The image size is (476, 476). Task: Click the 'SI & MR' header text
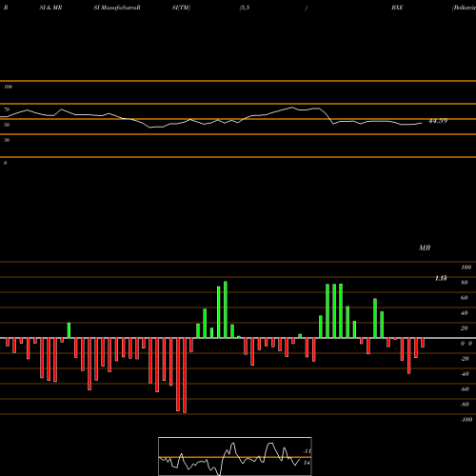(x=50, y=8)
